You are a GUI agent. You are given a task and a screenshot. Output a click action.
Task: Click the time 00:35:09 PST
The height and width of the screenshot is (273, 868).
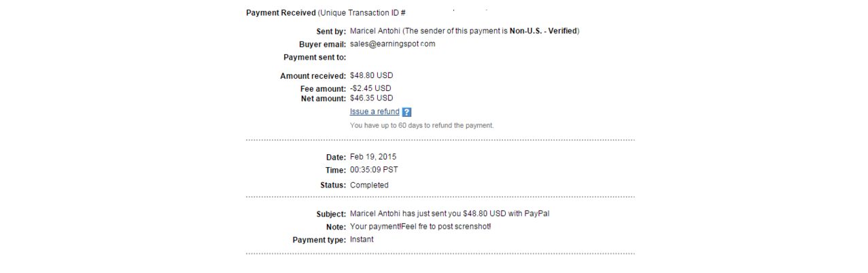[374, 170]
